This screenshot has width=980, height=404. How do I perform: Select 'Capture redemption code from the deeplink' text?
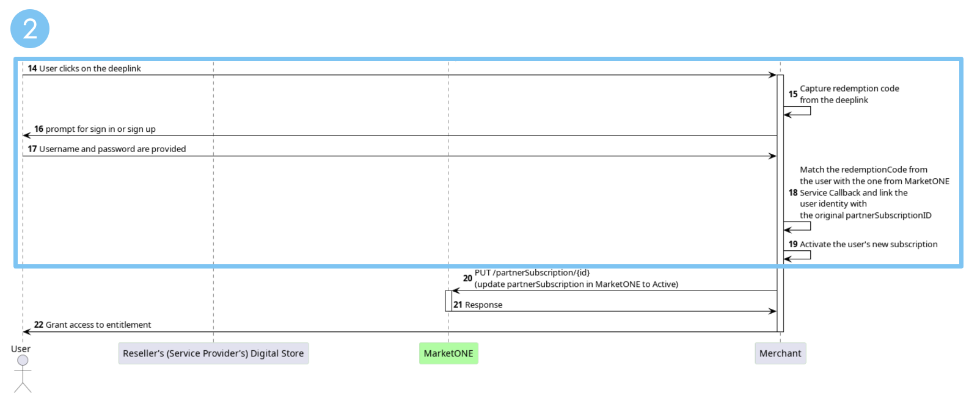point(849,94)
